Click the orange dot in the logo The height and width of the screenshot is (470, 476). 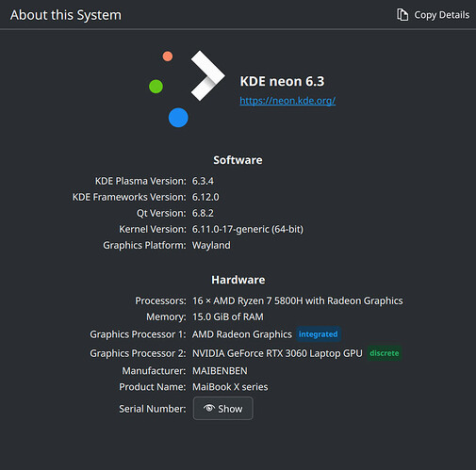168,57
